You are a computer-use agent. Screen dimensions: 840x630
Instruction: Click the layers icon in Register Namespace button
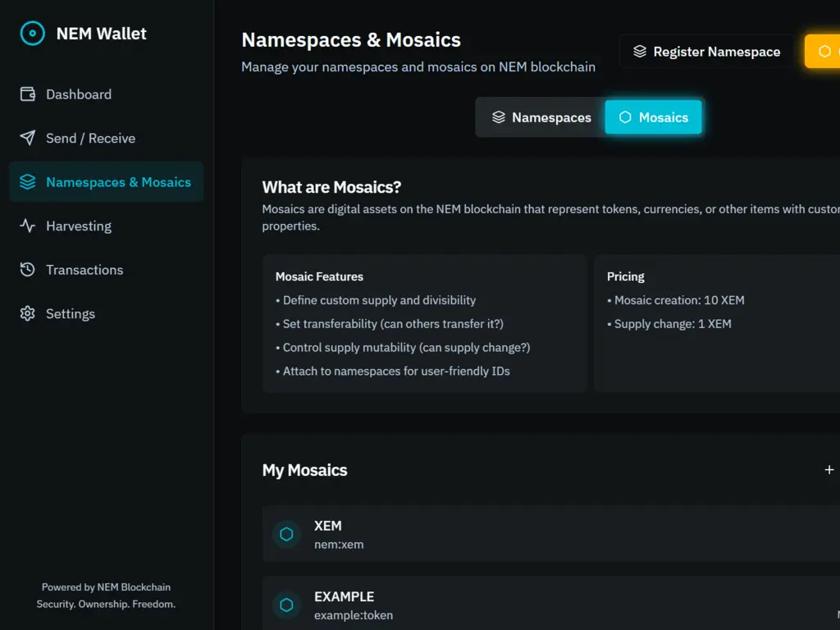[640, 52]
